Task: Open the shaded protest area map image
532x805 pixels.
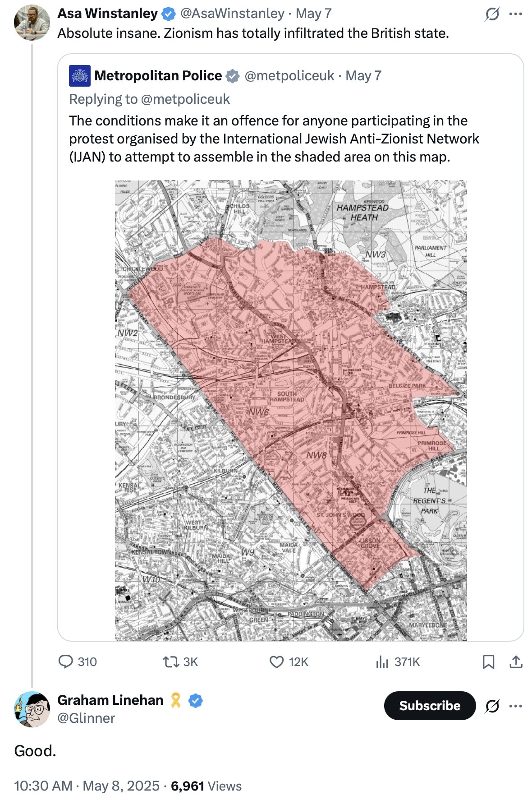Action: point(291,411)
